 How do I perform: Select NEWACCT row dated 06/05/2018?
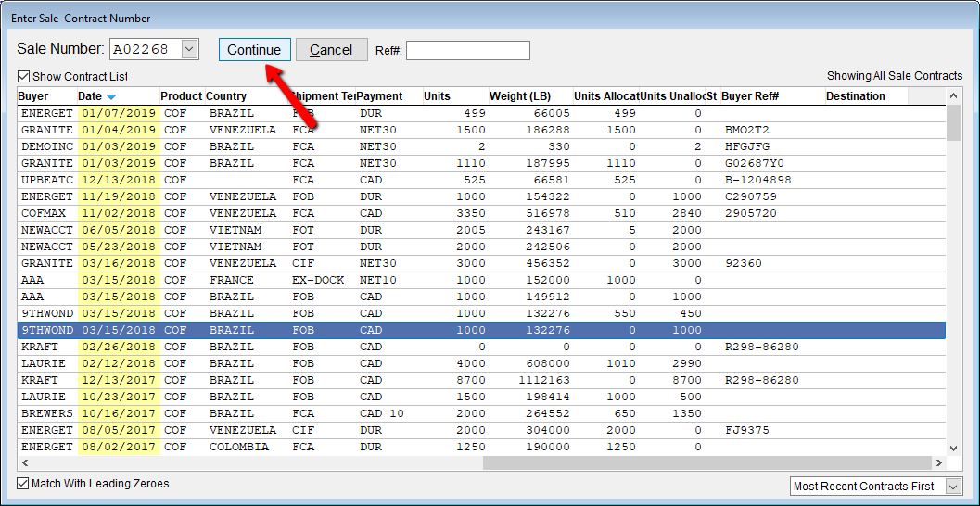tap(481, 230)
